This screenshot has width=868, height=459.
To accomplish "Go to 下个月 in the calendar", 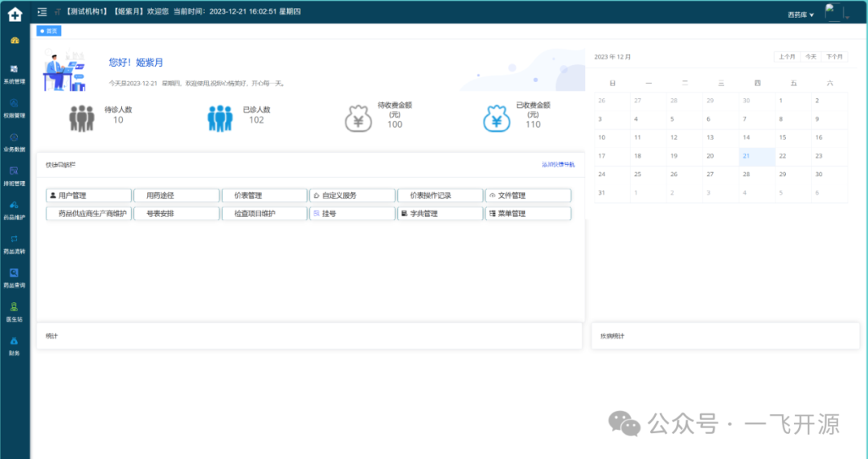I will tap(835, 57).
